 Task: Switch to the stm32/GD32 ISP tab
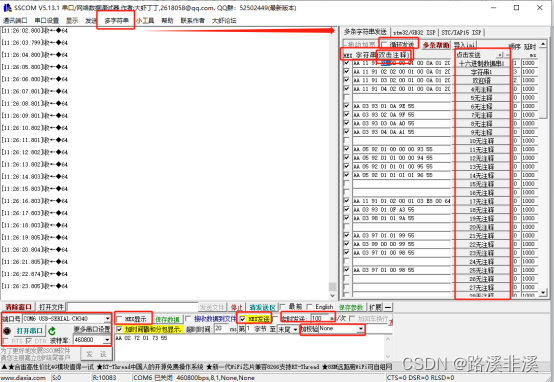pos(414,33)
